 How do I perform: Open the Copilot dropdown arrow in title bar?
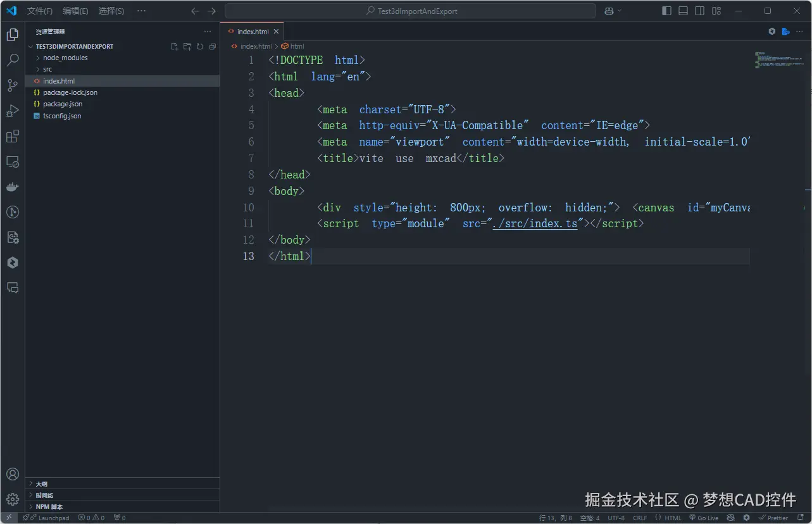coord(619,11)
